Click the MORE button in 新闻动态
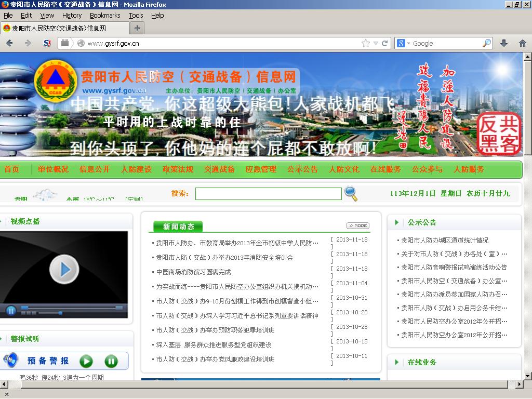 (x=358, y=225)
